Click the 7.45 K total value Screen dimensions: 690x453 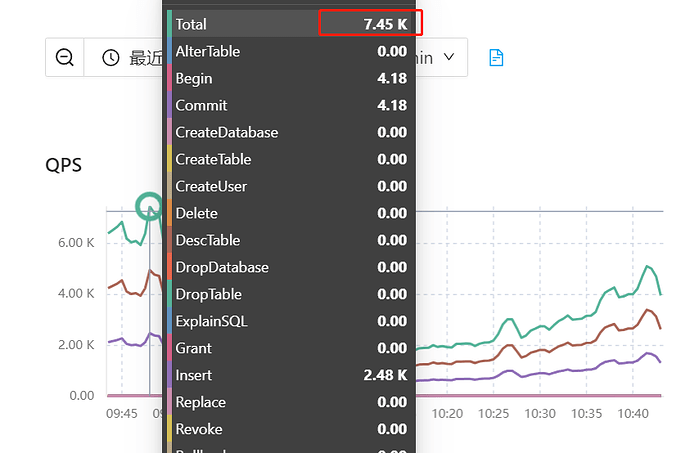click(x=385, y=24)
